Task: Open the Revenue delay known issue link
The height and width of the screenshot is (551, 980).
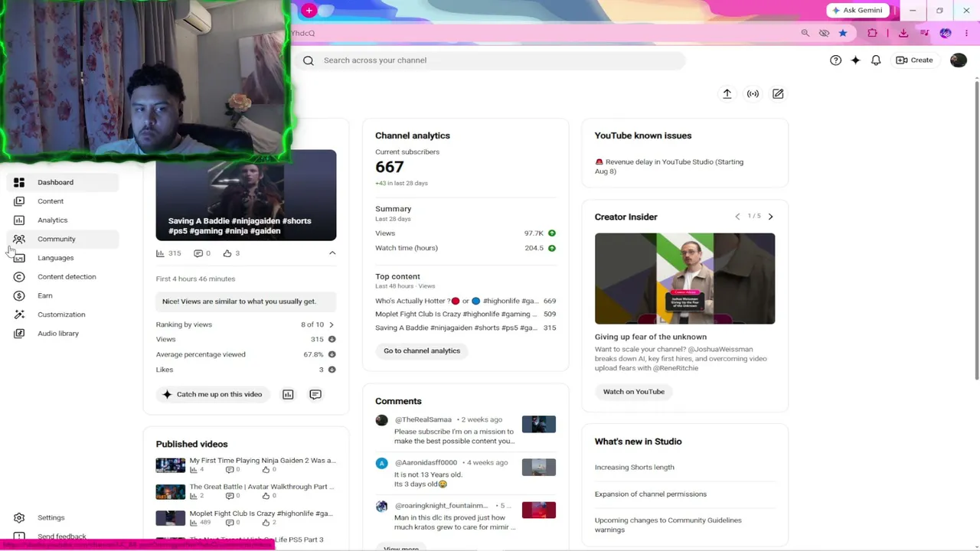Action: [x=669, y=166]
